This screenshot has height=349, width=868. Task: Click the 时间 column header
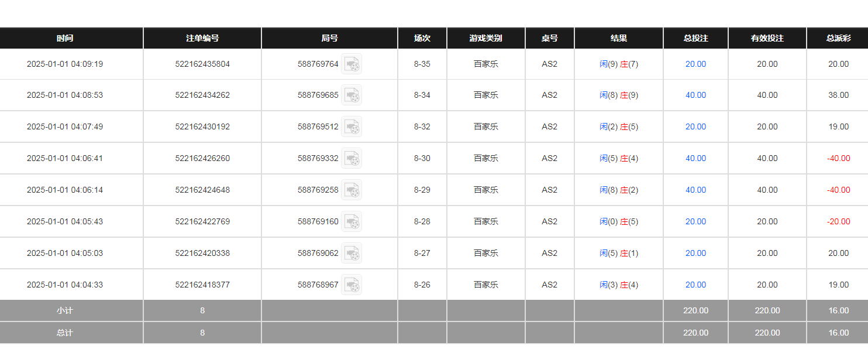[x=65, y=38]
